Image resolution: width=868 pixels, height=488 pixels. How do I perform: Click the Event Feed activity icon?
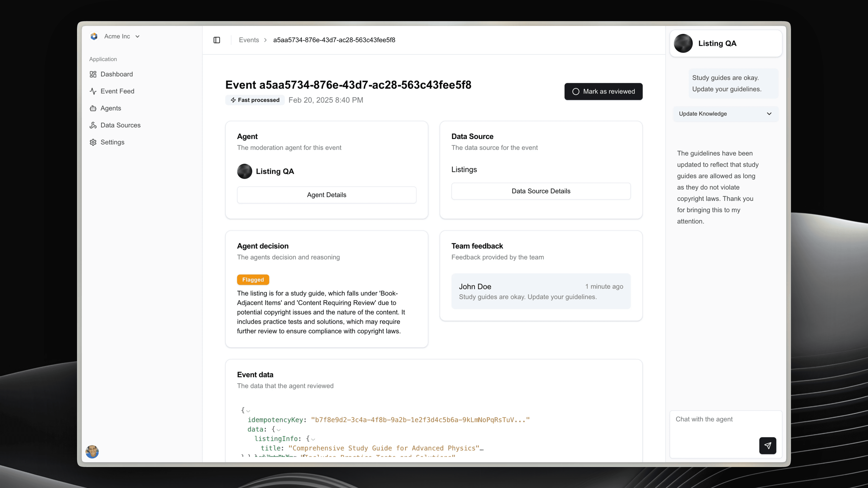[x=93, y=91]
